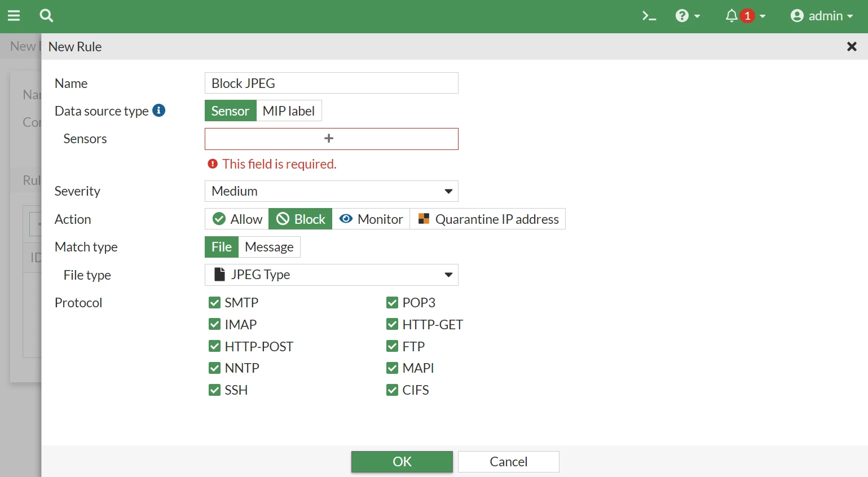
Task: Click the red notification count badge
Action: click(x=747, y=16)
